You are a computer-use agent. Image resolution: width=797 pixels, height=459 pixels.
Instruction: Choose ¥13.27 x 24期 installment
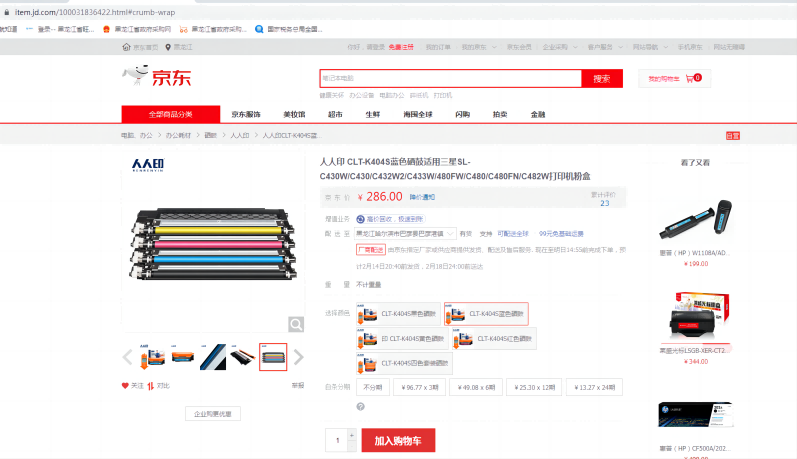click(595, 387)
